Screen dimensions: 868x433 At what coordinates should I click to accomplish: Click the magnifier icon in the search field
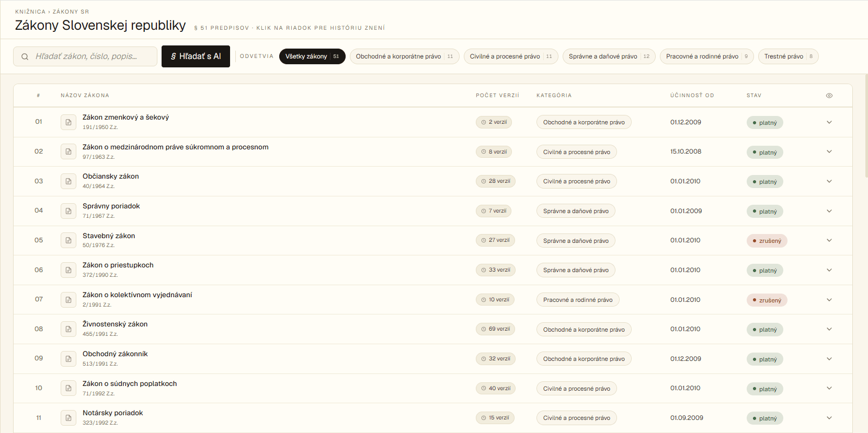tap(25, 56)
